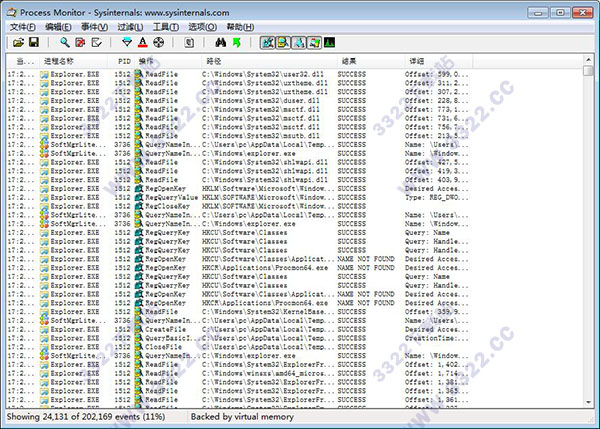Click the CreateFile operation cell
This screenshot has height=429, width=600.
(165, 329)
